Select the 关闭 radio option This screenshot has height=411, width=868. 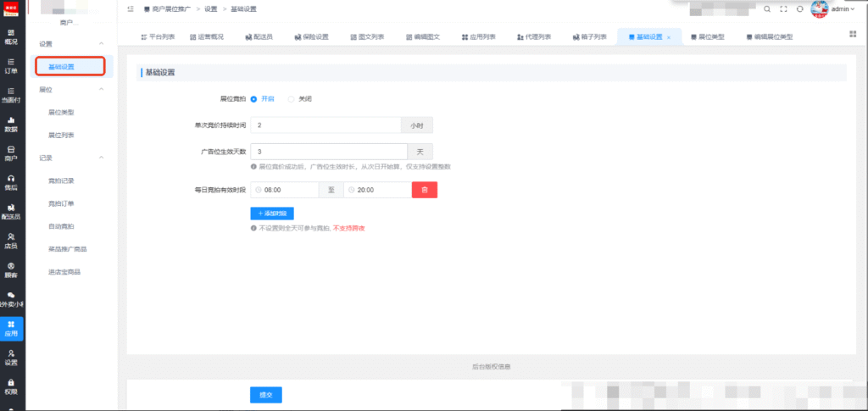point(301,99)
